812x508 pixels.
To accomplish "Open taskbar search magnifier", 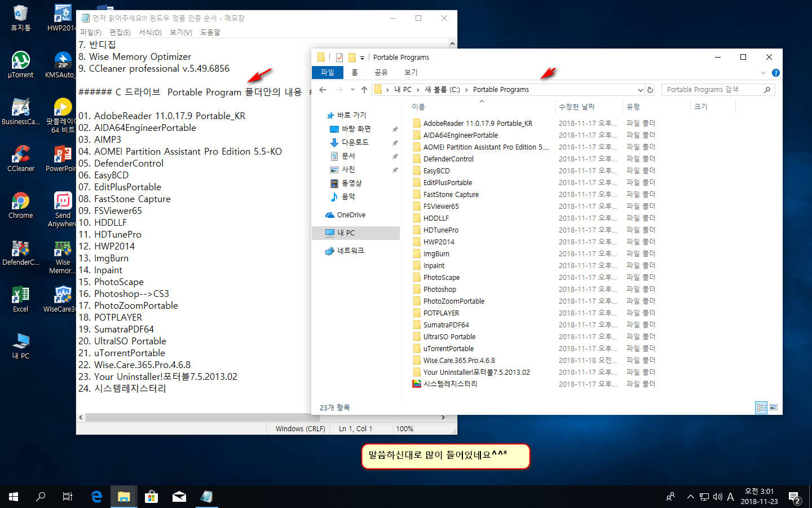I will 41,497.
